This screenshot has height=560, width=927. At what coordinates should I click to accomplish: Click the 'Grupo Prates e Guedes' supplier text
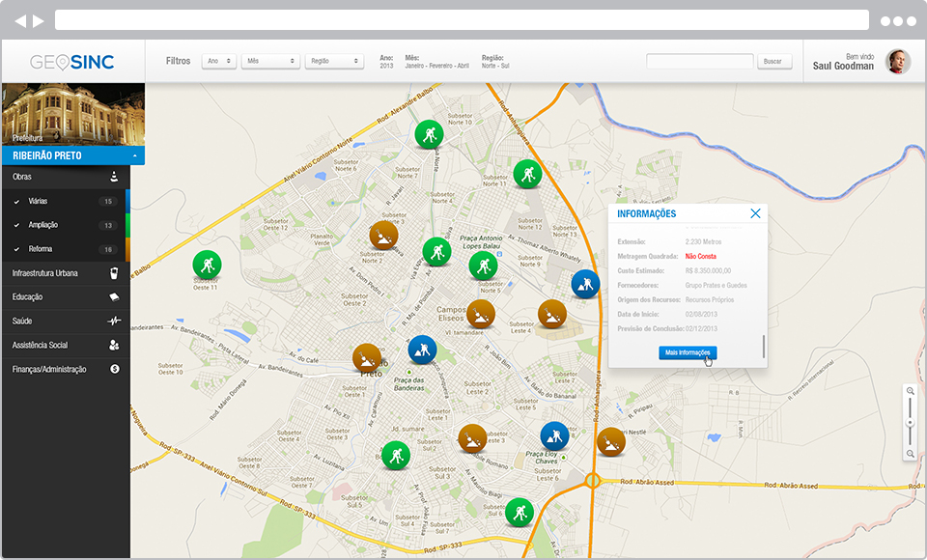coord(716,286)
